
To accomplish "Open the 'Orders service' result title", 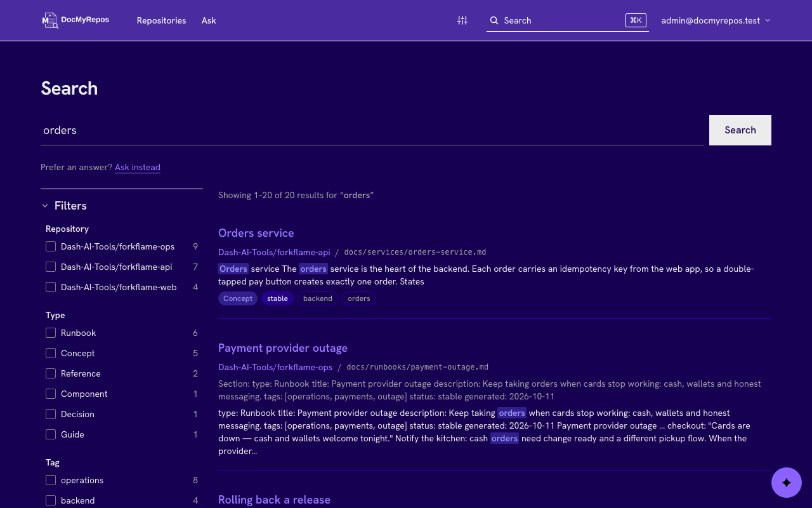I will pyautogui.click(x=256, y=233).
